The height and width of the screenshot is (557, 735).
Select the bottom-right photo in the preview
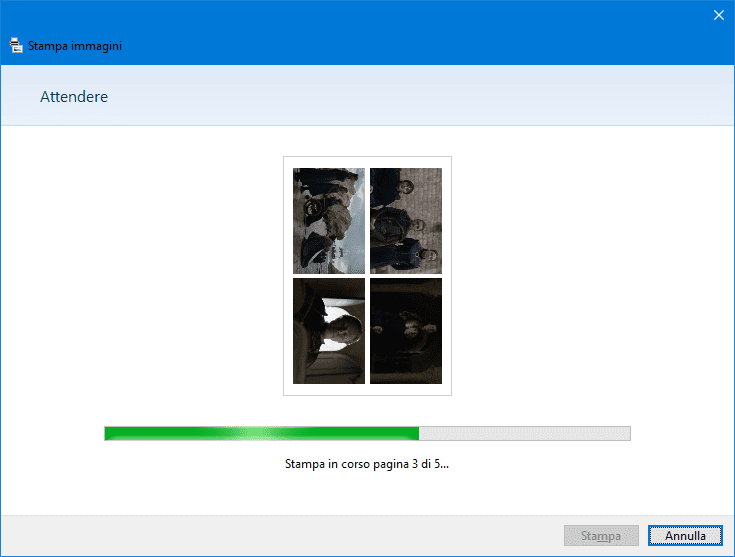pyautogui.click(x=405, y=331)
